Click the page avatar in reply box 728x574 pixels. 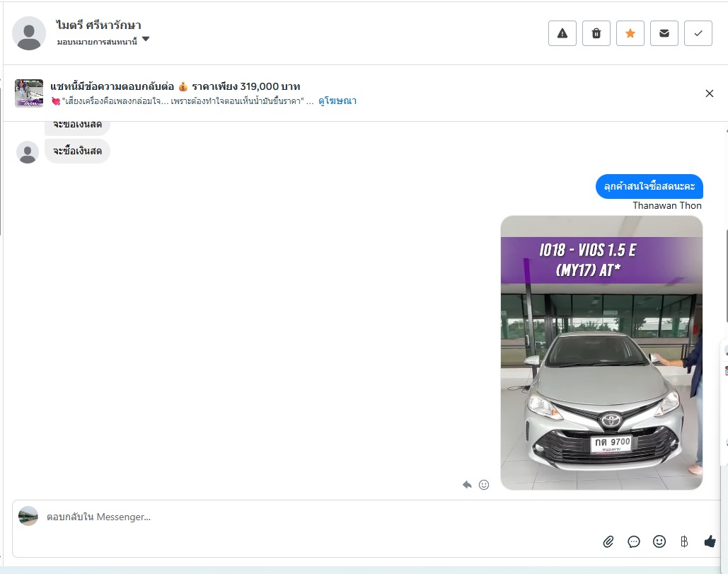(x=28, y=516)
